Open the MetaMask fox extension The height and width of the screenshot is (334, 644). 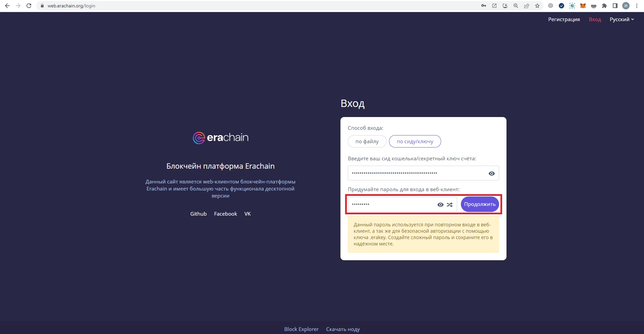pyautogui.click(x=583, y=6)
